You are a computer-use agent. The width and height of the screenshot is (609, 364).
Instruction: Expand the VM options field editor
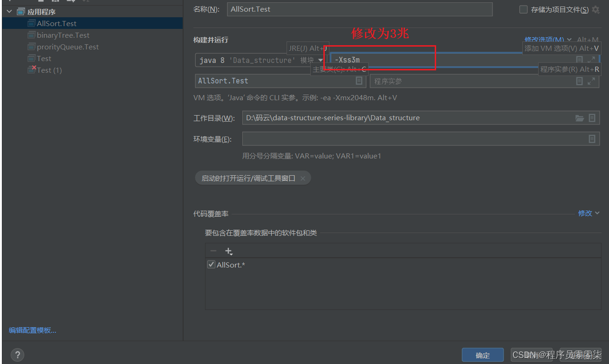coord(591,60)
